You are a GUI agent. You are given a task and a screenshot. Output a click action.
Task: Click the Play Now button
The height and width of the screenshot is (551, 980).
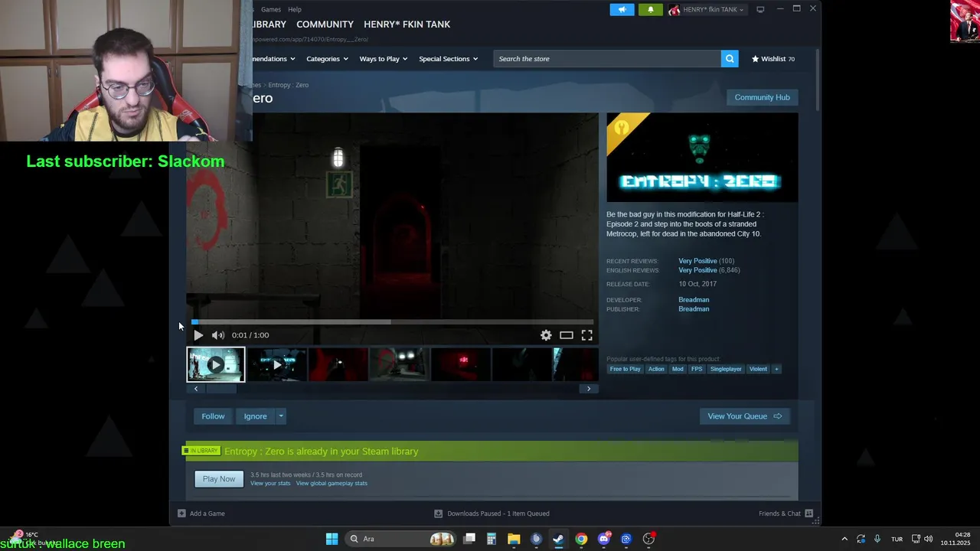219,479
